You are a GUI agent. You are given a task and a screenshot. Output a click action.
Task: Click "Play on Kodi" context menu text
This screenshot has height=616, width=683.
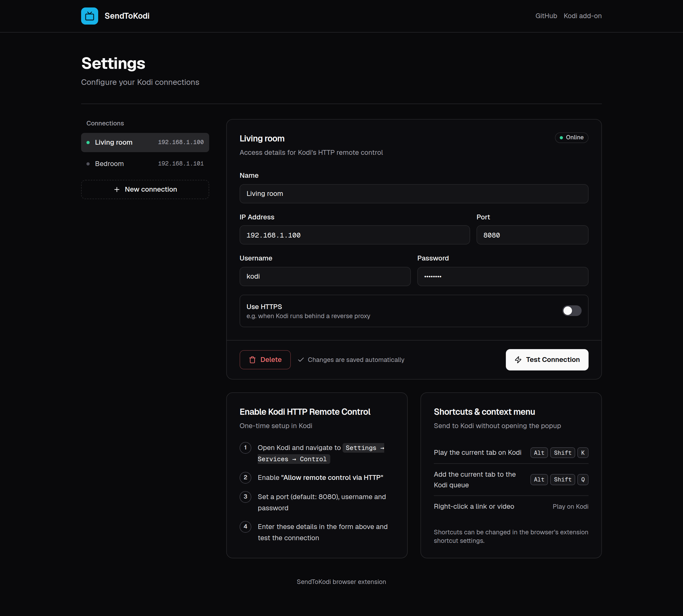570,507
